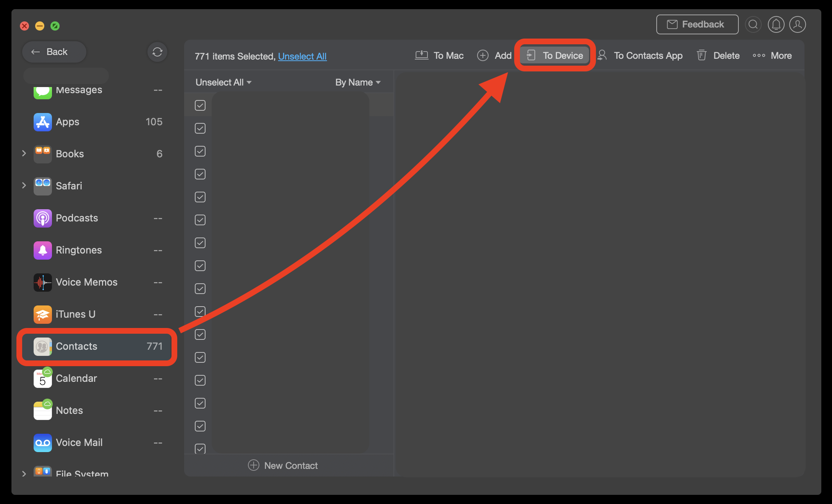Click the To Mac export icon
The height and width of the screenshot is (504, 832).
421,55
